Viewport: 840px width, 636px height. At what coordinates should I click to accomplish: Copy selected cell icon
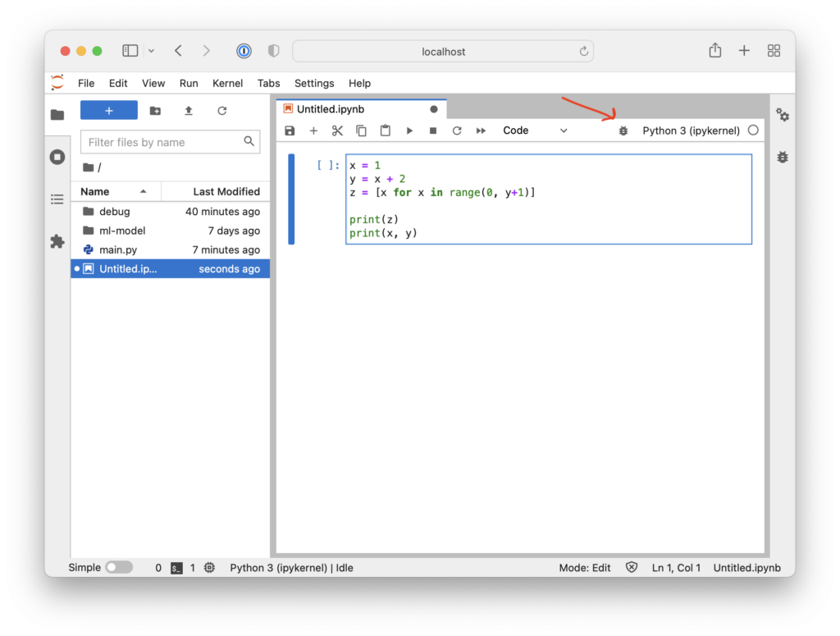point(361,130)
